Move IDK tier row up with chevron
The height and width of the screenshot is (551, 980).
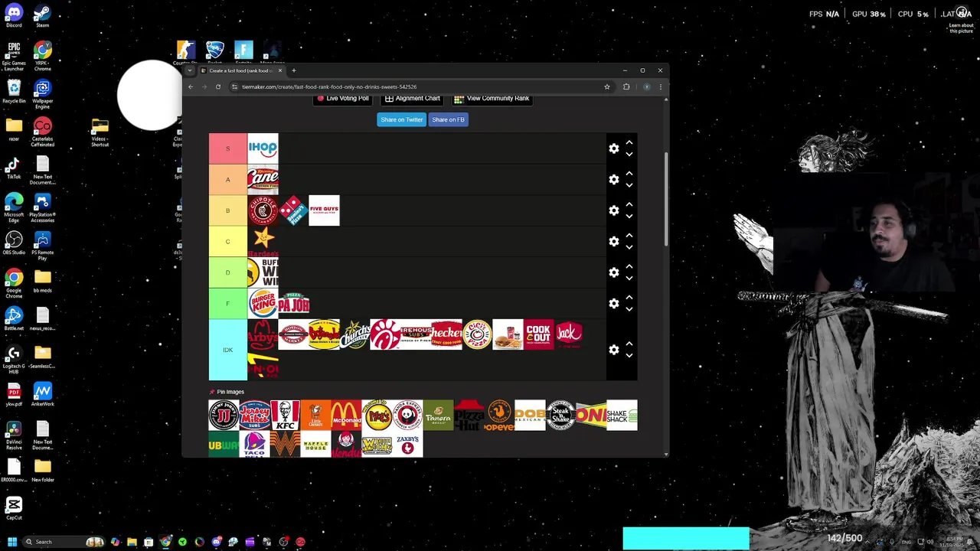[x=629, y=344]
